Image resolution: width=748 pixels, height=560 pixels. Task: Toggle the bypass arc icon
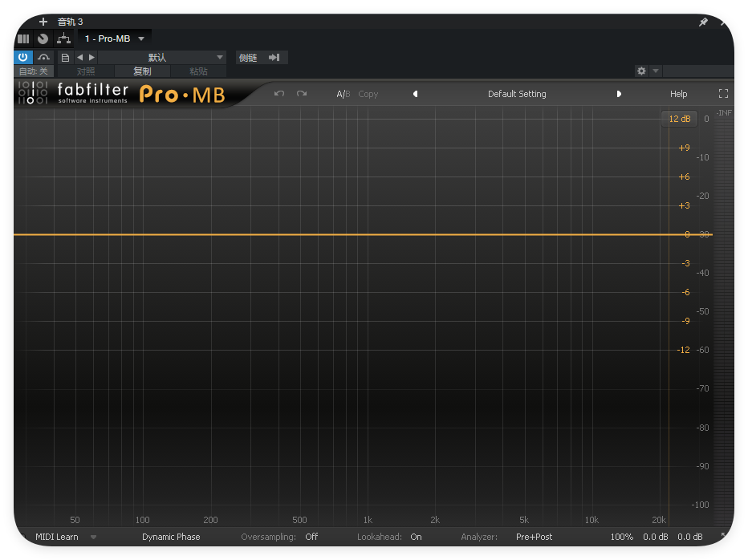[43, 57]
